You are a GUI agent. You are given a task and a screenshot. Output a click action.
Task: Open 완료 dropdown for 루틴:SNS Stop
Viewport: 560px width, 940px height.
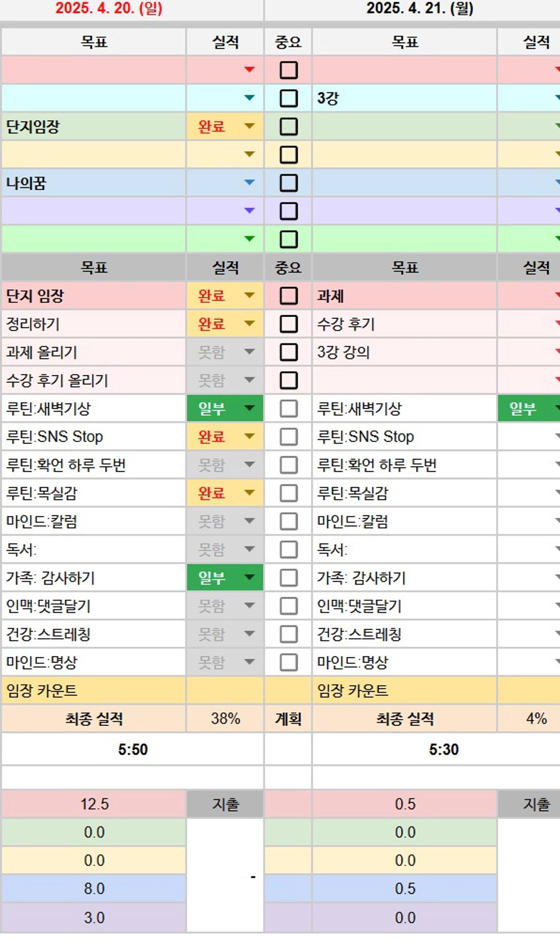click(249, 436)
